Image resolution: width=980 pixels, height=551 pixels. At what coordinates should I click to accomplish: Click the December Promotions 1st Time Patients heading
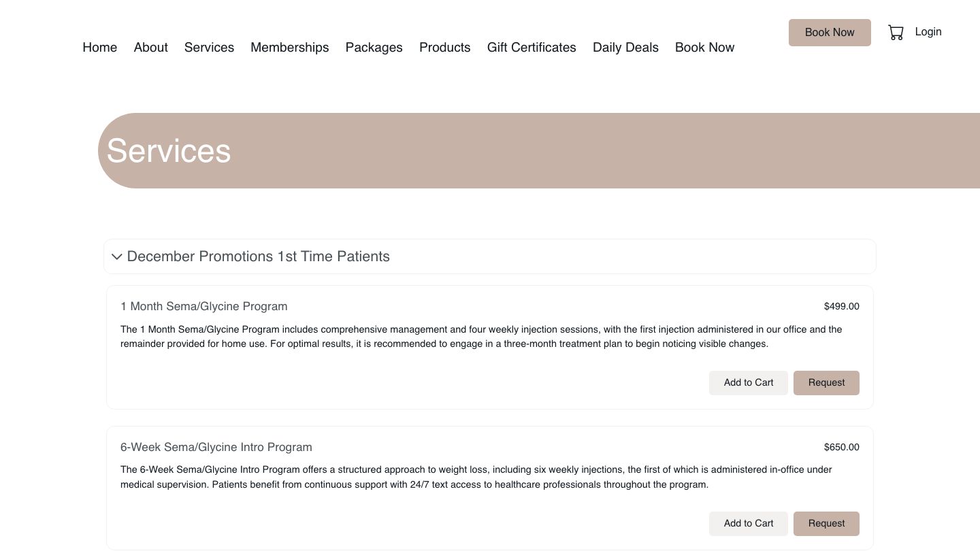pyautogui.click(x=258, y=257)
